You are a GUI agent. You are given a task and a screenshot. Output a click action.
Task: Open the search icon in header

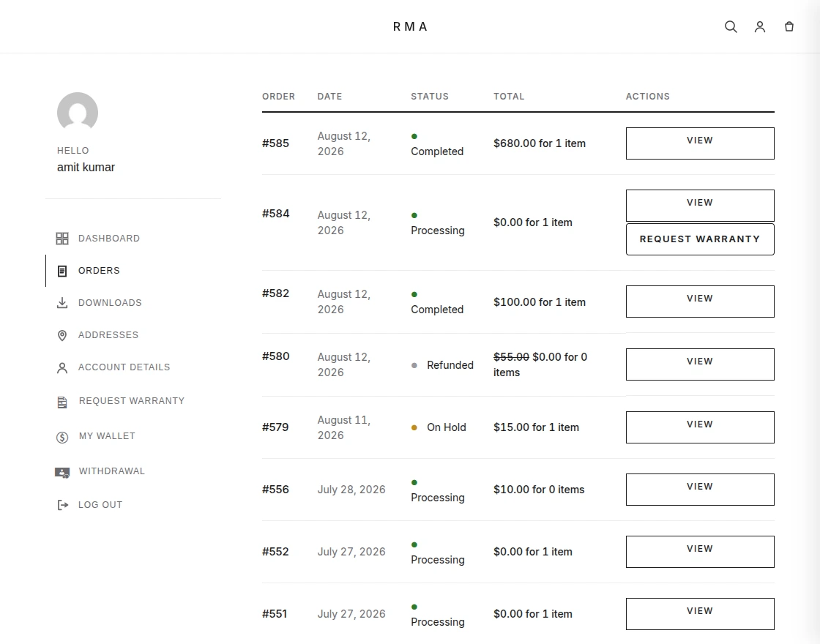[x=731, y=26]
